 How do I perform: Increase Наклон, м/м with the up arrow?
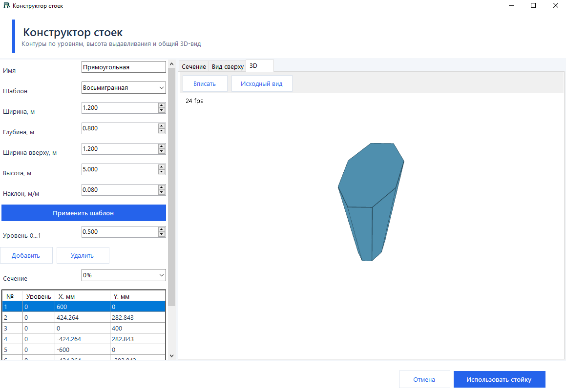point(162,187)
